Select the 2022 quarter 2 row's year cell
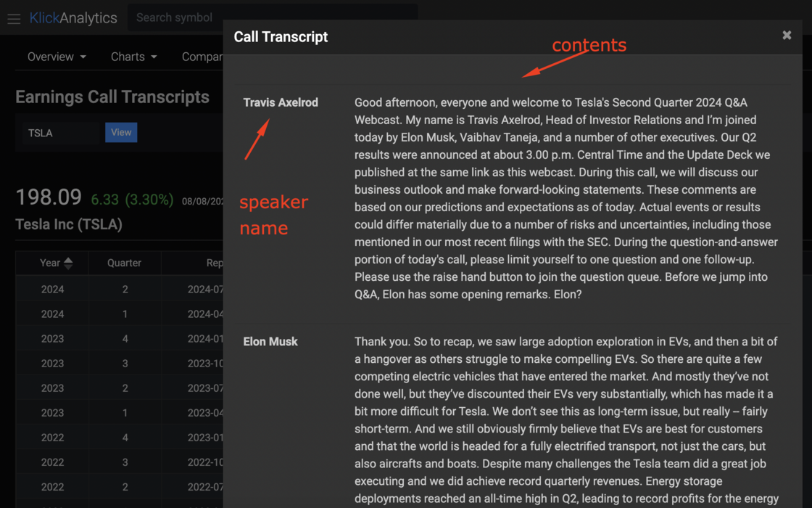The image size is (812, 508). 52,487
